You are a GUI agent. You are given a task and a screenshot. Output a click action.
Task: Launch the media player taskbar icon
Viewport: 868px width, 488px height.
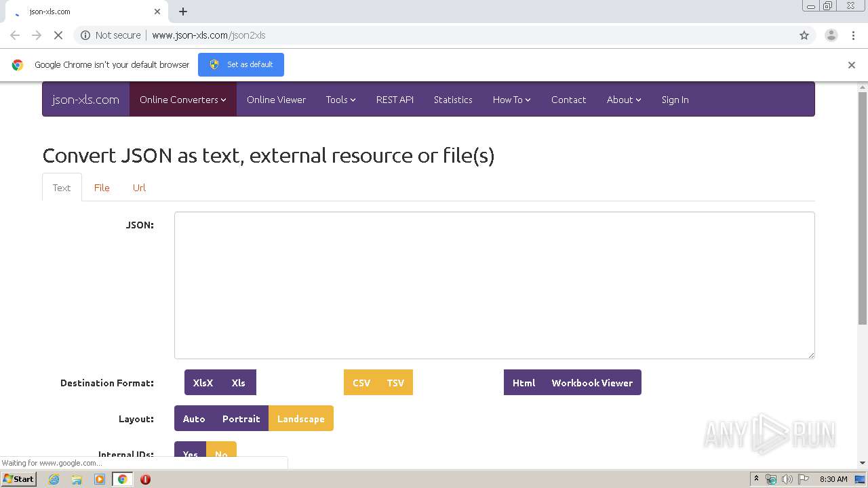(100, 479)
